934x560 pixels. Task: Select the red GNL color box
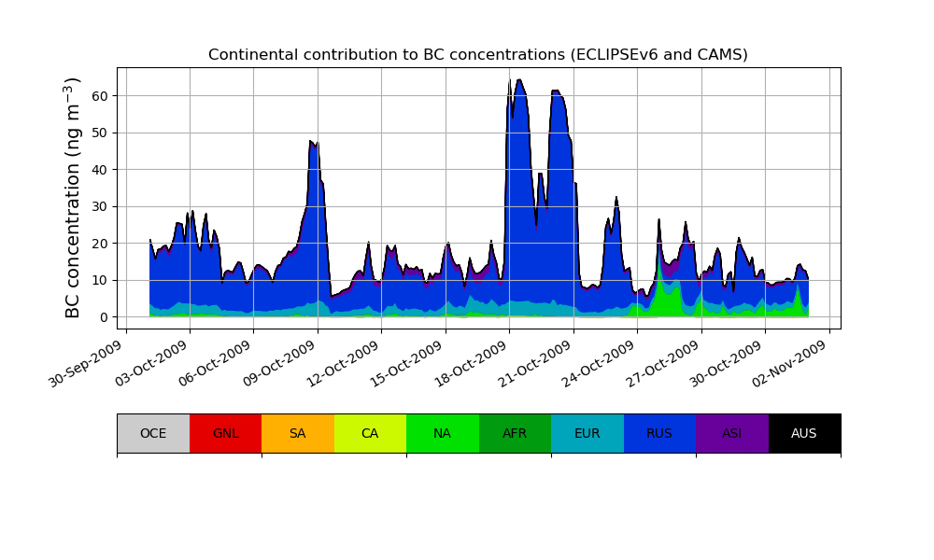225,433
